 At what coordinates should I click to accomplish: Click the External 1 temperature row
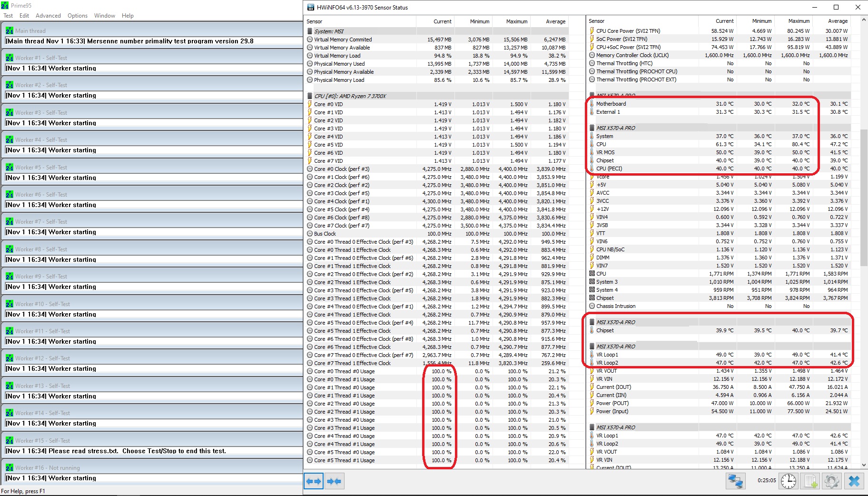pyautogui.click(x=719, y=112)
